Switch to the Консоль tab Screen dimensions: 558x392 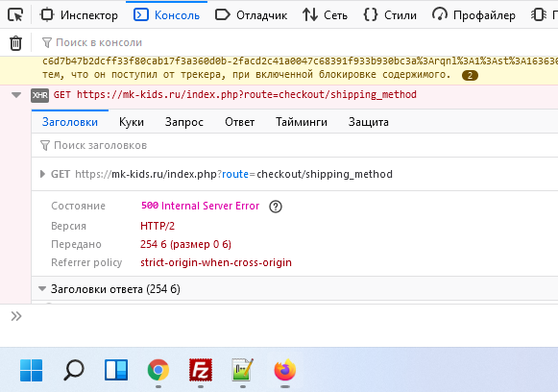(x=166, y=15)
